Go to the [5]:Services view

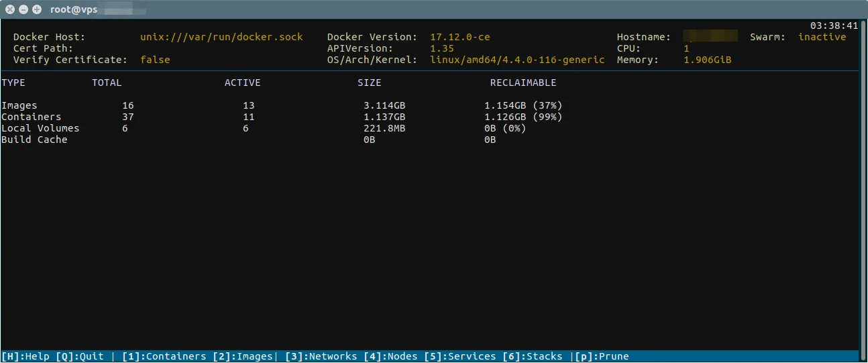coord(460,356)
